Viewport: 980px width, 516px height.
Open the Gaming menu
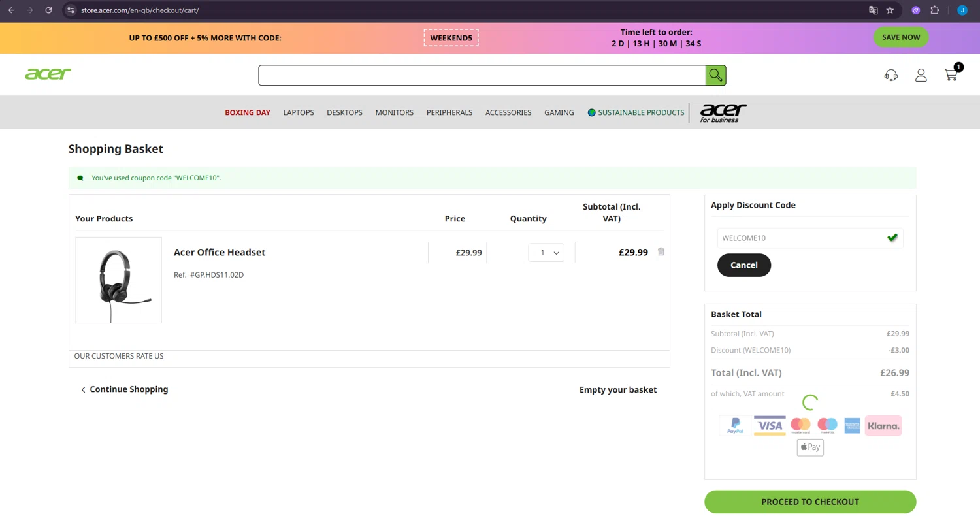click(559, 112)
